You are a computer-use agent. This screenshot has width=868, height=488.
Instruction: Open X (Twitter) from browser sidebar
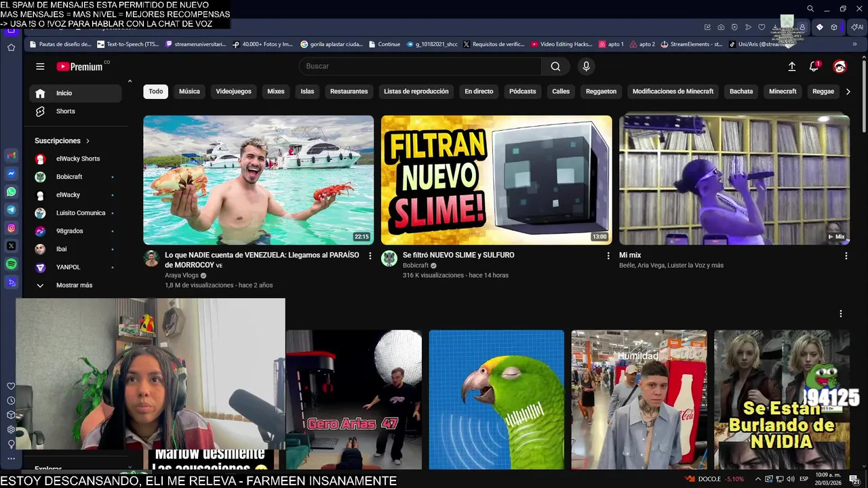point(11,246)
